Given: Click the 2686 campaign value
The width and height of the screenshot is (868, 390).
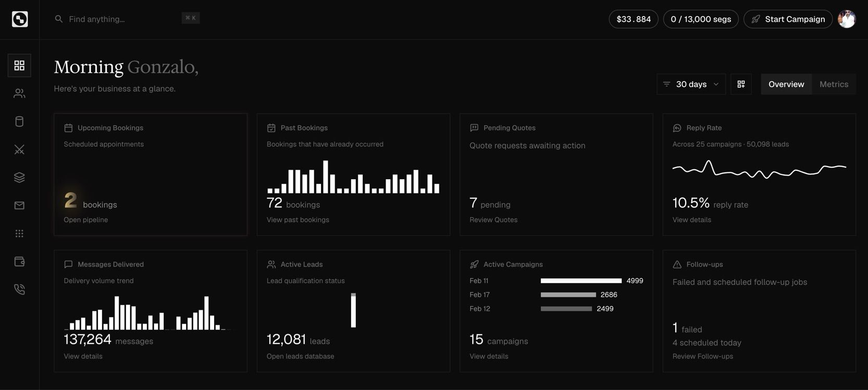Looking at the screenshot, I should point(609,295).
